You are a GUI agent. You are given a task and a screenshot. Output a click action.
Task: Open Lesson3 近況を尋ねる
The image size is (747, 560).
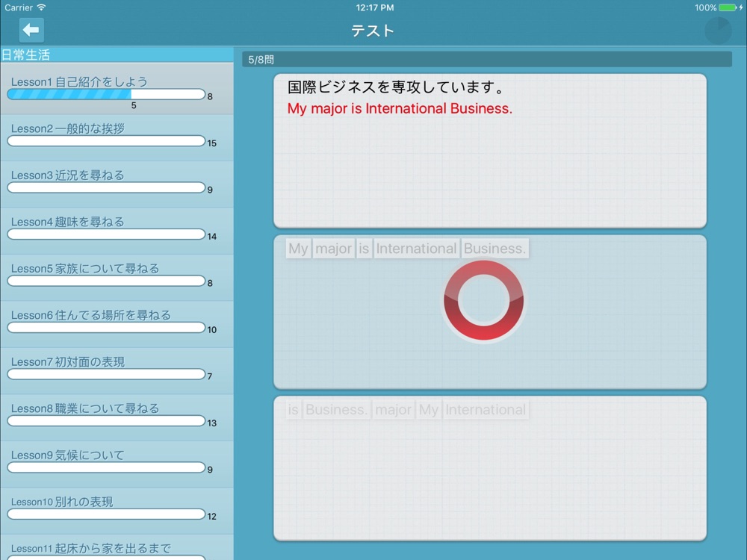tap(117, 184)
